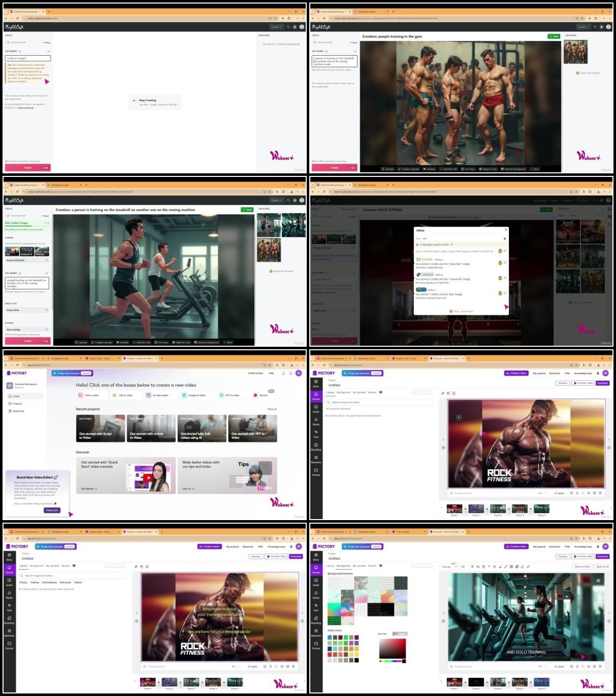Click Save as Style in the Background textures editor
This screenshot has width=616, height=696.
click(x=583, y=567)
